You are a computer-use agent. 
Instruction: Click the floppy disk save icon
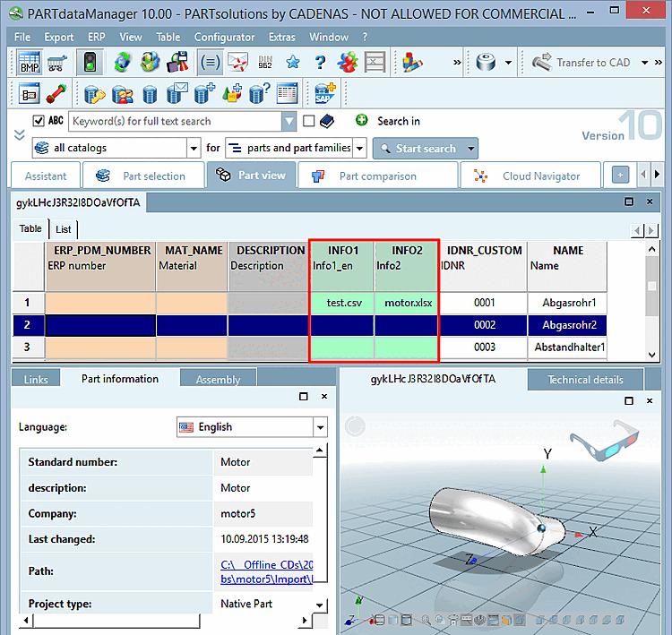[178, 63]
